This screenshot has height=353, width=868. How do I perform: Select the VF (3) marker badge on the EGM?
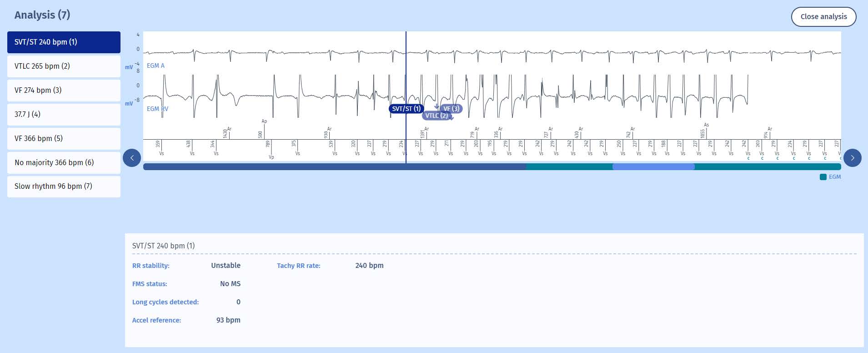(452, 109)
